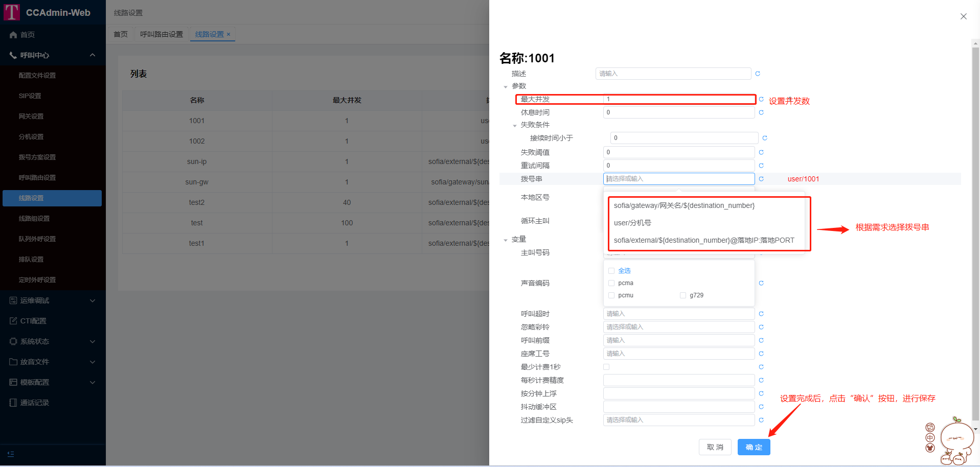Tick the g729 codec checkbox

point(683,295)
